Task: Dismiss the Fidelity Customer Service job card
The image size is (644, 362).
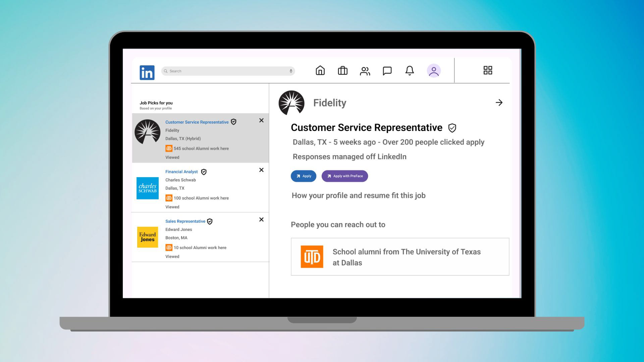Action: click(261, 120)
